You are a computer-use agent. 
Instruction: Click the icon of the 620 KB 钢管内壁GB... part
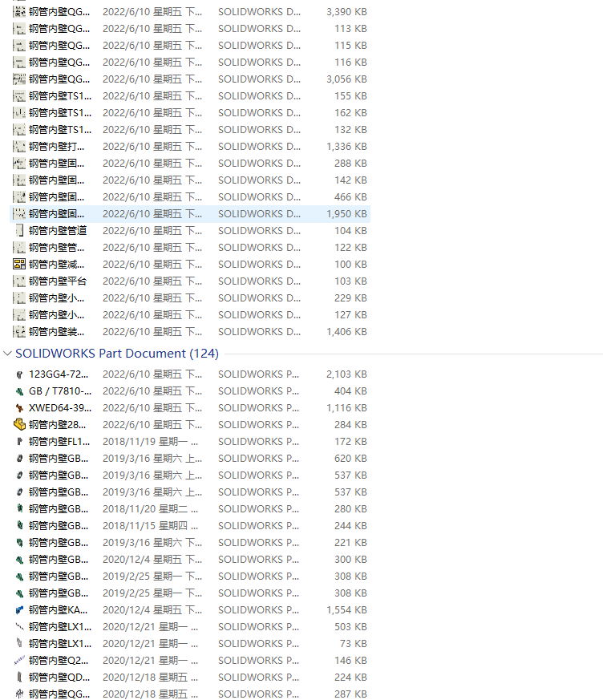pyautogui.click(x=19, y=459)
